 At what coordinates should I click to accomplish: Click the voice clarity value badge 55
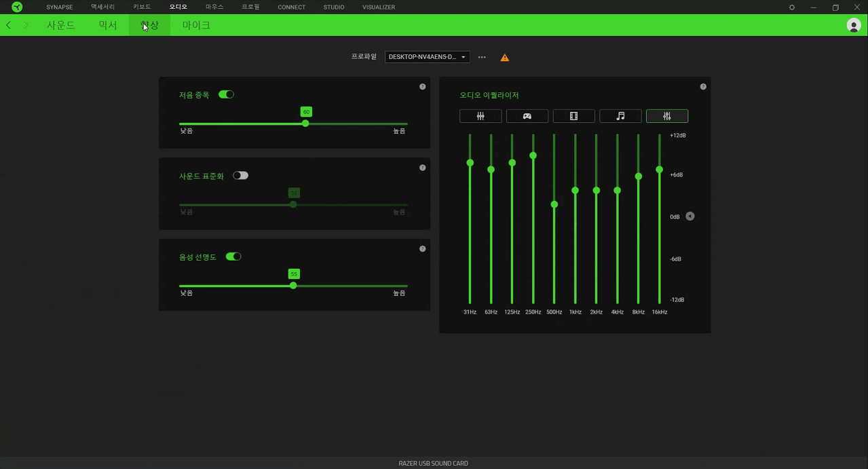click(x=294, y=274)
